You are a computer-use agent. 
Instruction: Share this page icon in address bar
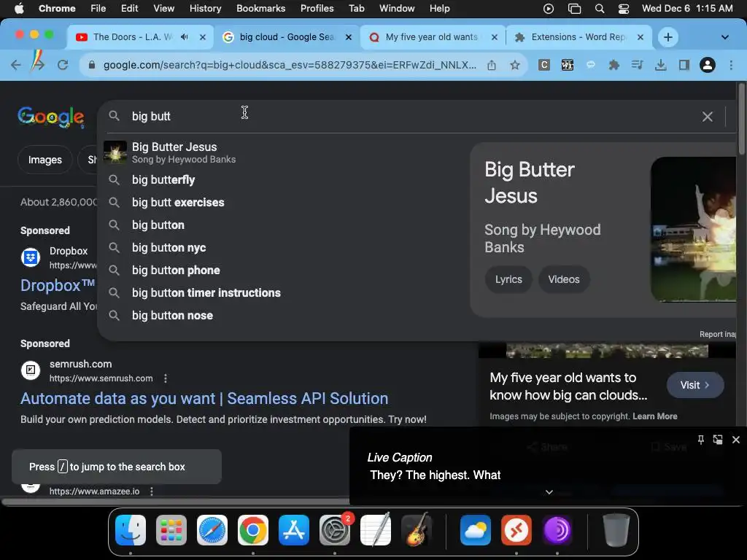pyautogui.click(x=492, y=65)
